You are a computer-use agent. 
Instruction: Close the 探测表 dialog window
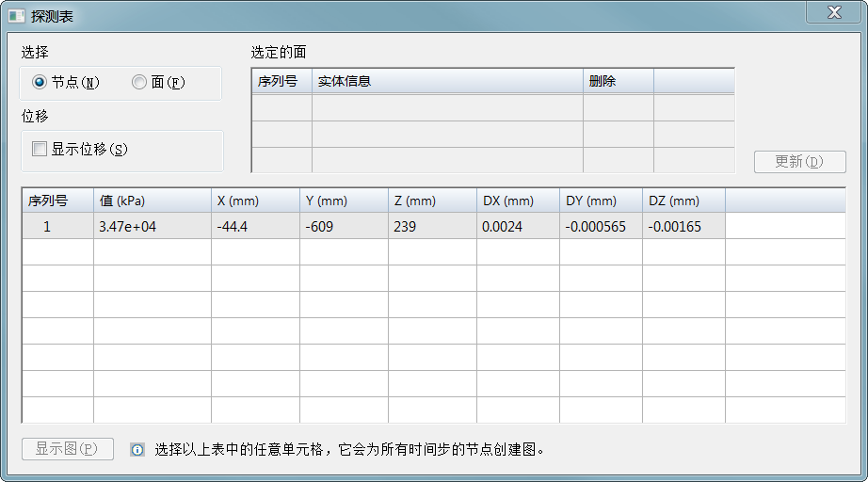tap(833, 12)
